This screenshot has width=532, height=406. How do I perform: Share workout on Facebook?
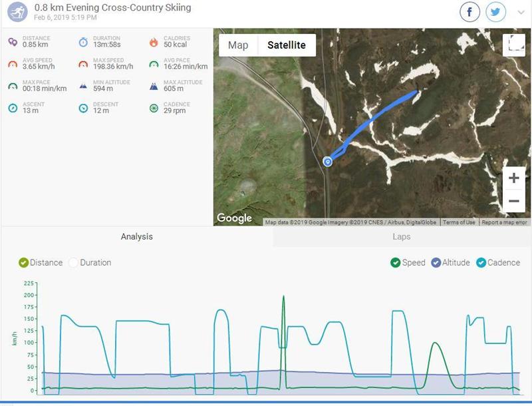pos(469,12)
